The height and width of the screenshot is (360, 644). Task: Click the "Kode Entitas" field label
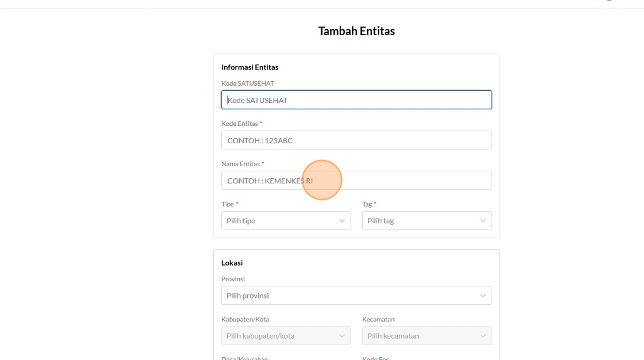click(240, 124)
